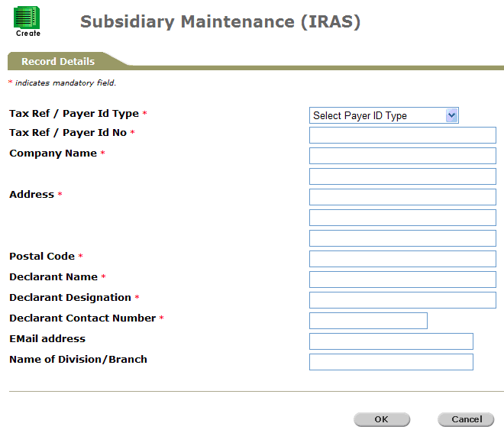Click the 'Declarant Contact Number' label

(82, 318)
